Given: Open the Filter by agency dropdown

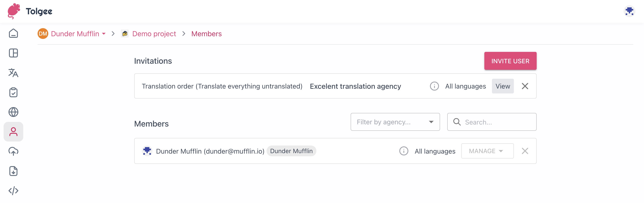Looking at the screenshot, I should click(x=395, y=122).
